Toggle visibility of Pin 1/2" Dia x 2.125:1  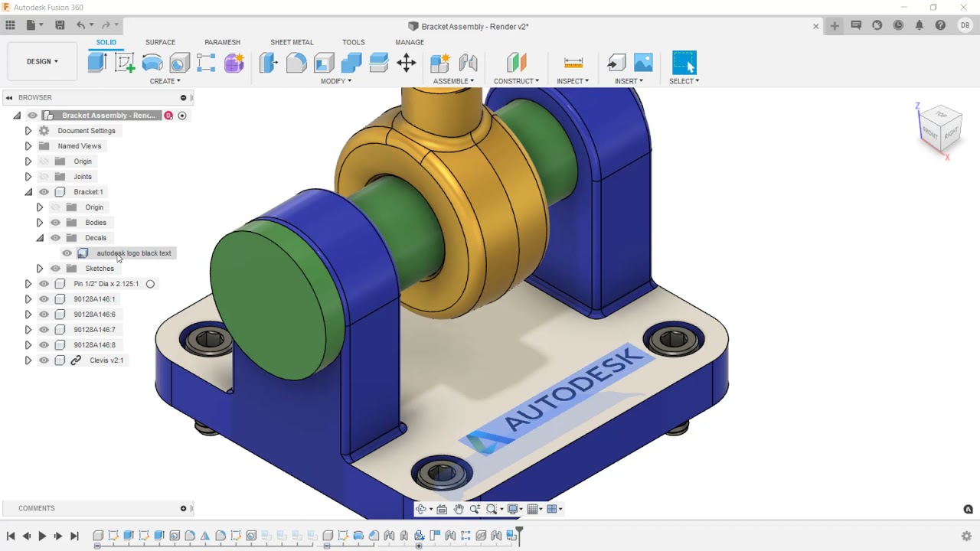click(x=44, y=284)
